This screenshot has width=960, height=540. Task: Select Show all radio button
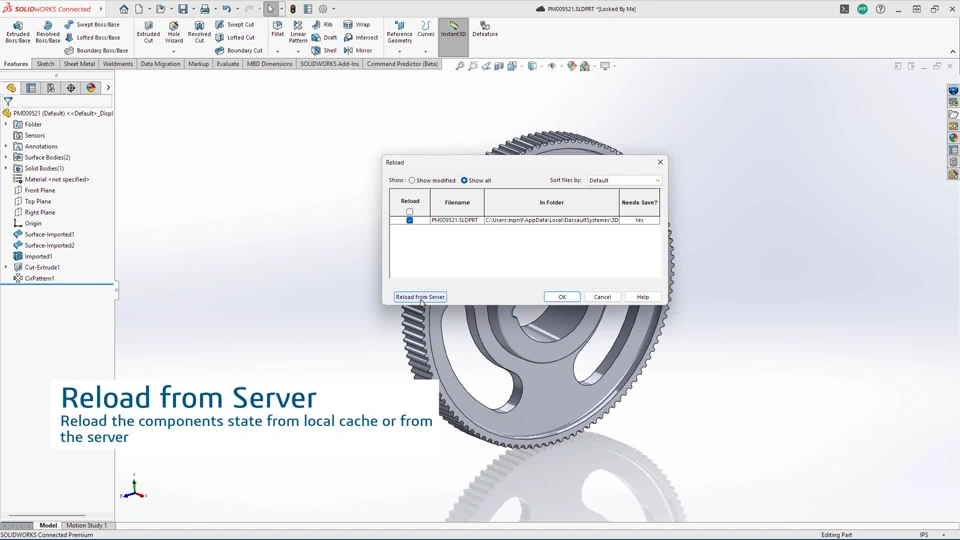pyautogui.click(x=464, y=181)
